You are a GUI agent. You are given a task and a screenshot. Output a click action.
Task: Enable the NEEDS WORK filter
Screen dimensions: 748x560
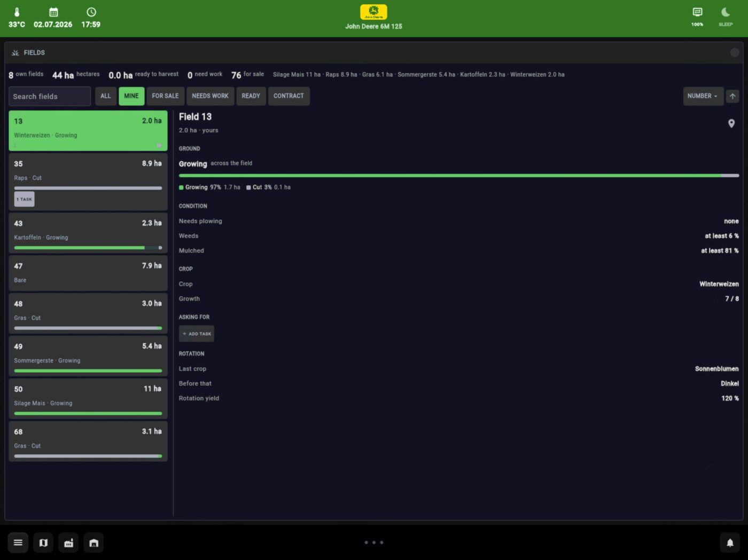[x=210, y=96]
